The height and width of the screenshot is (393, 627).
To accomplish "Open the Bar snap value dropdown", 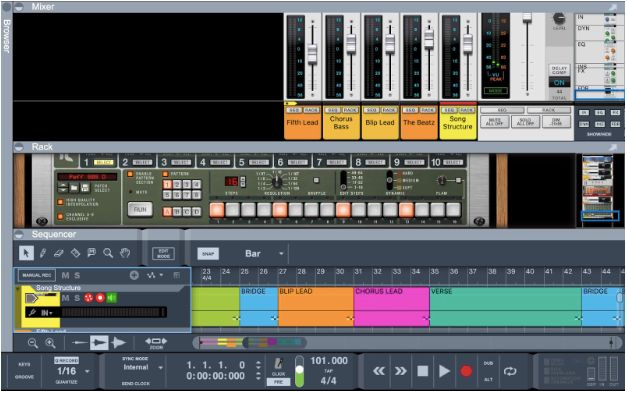I will pos(281,253).
